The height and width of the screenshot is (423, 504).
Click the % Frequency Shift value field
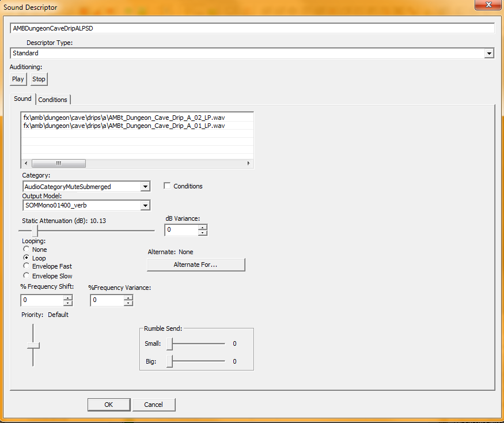tap(42, 300)
